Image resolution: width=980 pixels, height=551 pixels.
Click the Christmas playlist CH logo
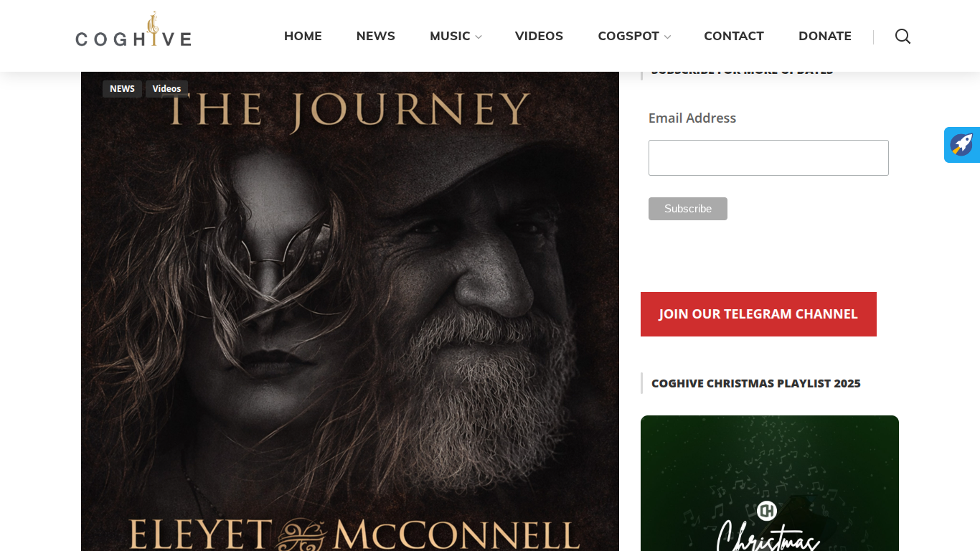tap(767, 511)
